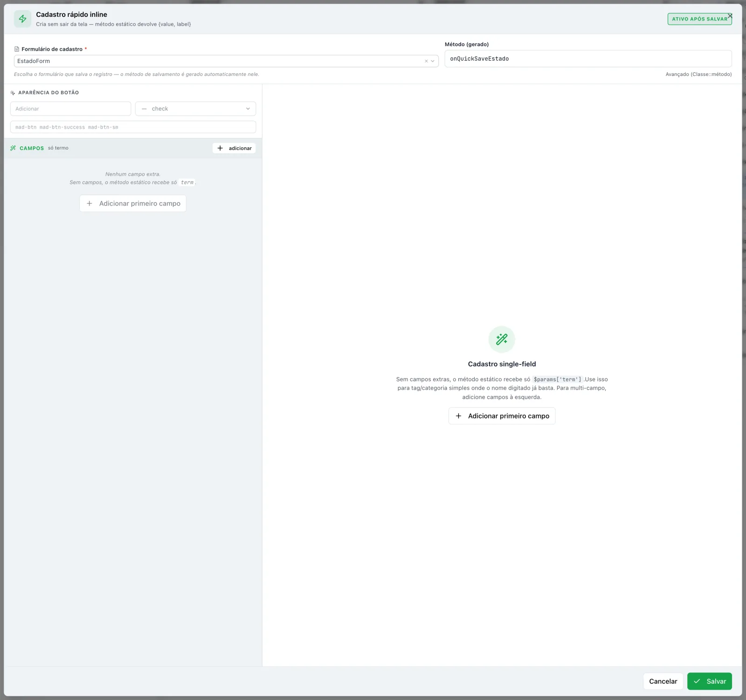Click the ATIVO APÓS SALVAR badge
746x700 pixels.
point(699,19)
